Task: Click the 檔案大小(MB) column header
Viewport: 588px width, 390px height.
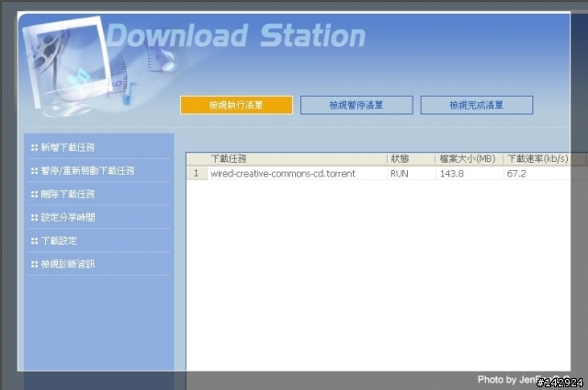Action: 469,159
